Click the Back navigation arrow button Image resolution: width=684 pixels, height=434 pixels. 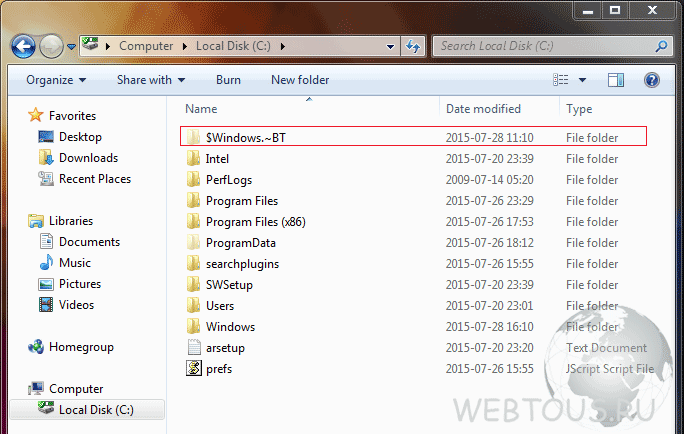[23, 46]
